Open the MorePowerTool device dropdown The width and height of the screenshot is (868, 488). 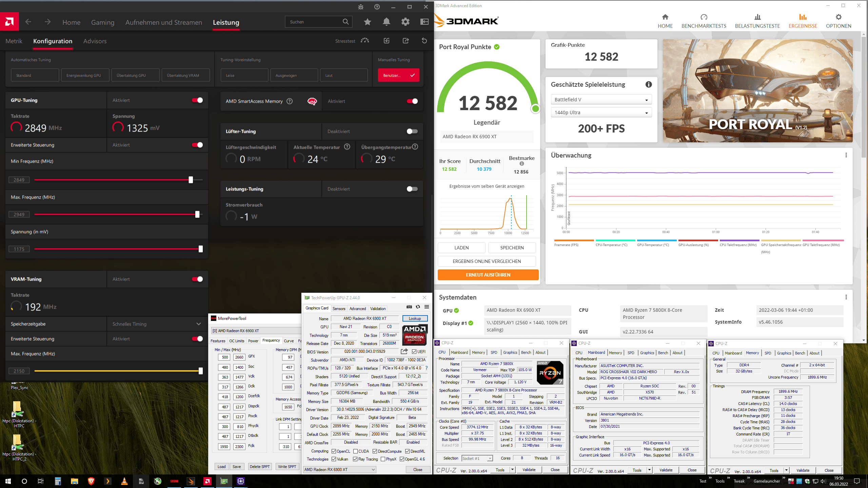coord(256,330)
